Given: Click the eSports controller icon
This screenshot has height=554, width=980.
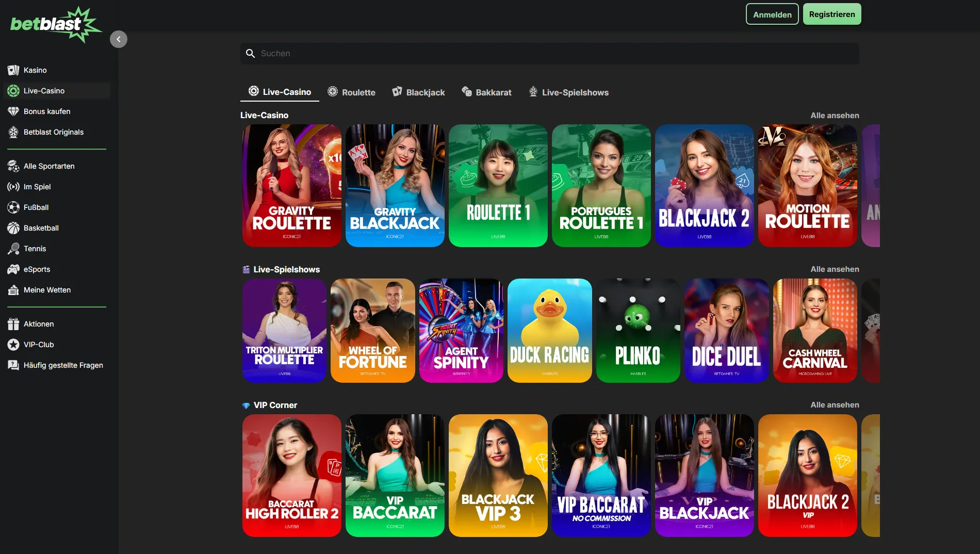Looking at the screenshot, I should pos(13,269).
